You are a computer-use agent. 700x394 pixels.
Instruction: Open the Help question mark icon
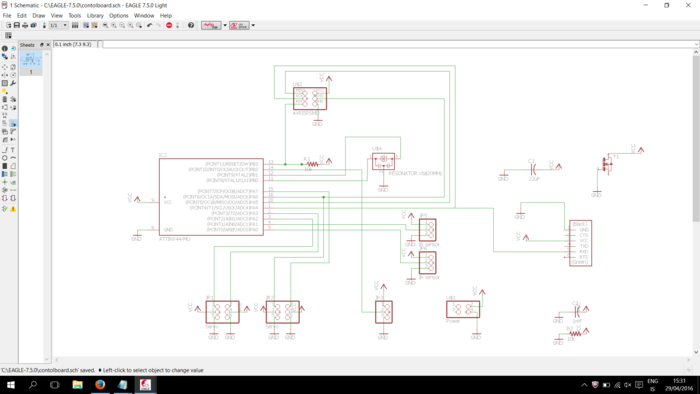[191, 25]
